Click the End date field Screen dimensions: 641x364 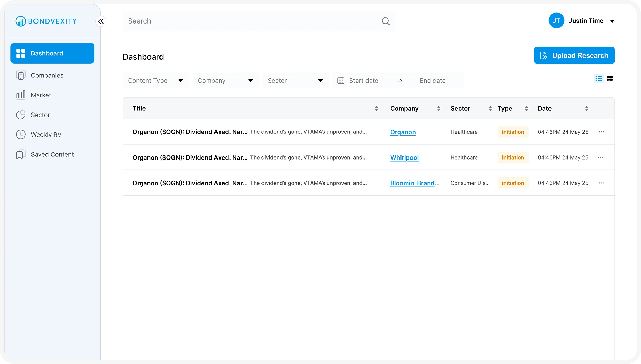[x=433, y=81]
